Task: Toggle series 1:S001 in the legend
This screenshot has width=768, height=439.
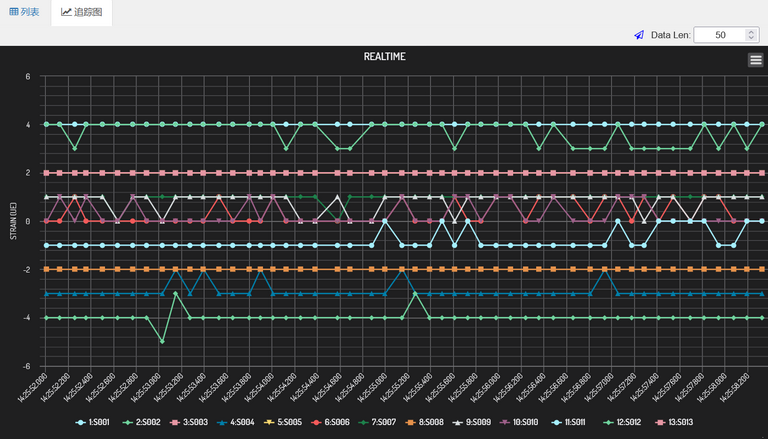Action: [x=100, y=423]
